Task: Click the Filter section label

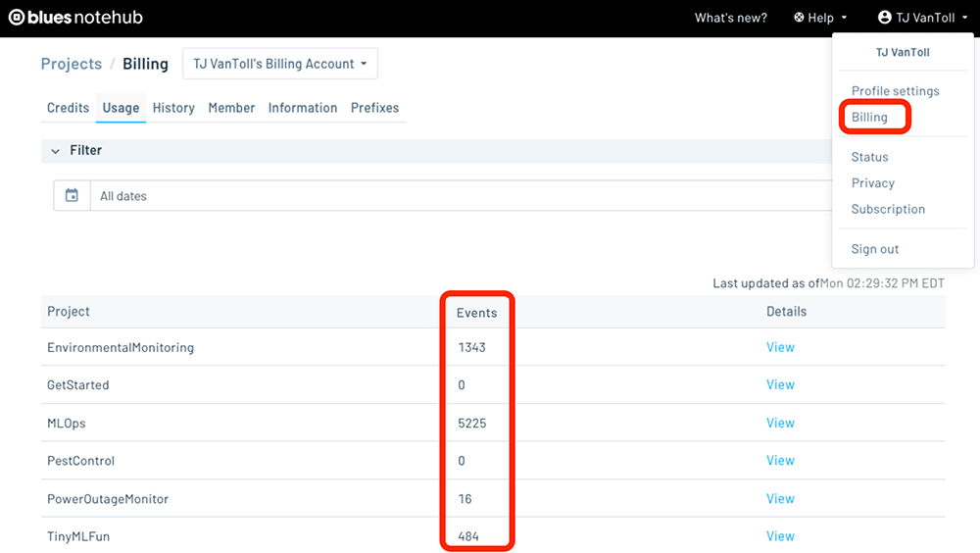Action: (85, 150)
